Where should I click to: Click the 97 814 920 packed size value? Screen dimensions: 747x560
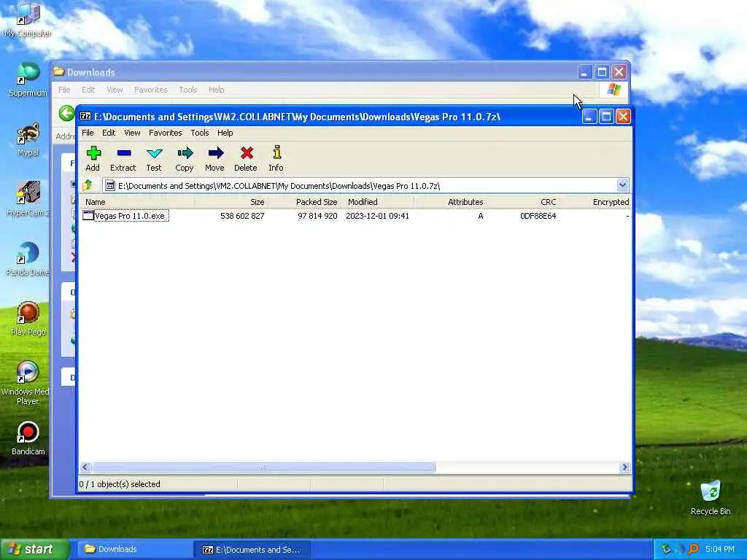click(317, 216)
